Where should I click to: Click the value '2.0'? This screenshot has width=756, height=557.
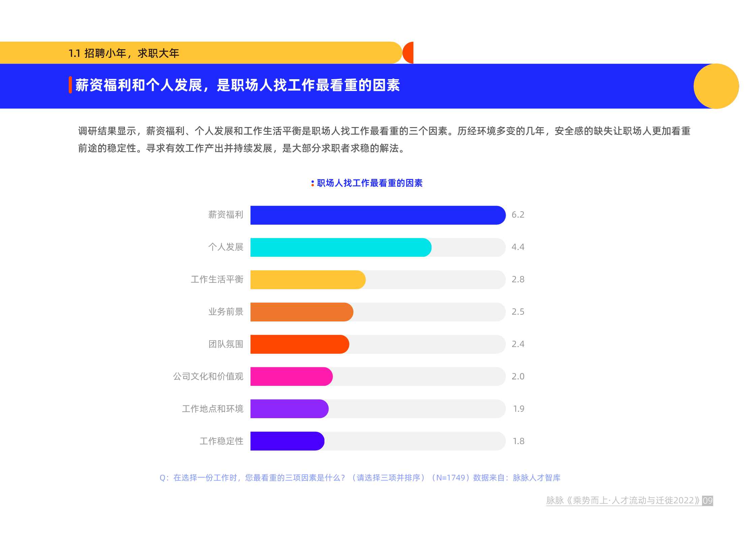[518, 377]
